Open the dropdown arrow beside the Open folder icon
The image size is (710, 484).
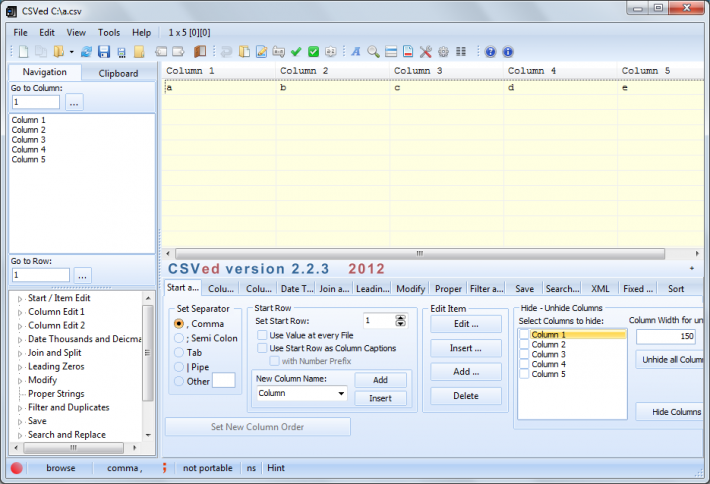point(72,52)
